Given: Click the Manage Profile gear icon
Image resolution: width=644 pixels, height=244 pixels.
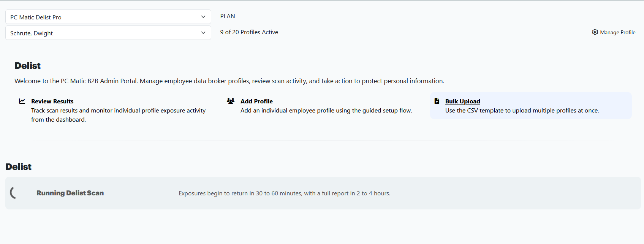Looking at the screenshot, I should point(595,32).
